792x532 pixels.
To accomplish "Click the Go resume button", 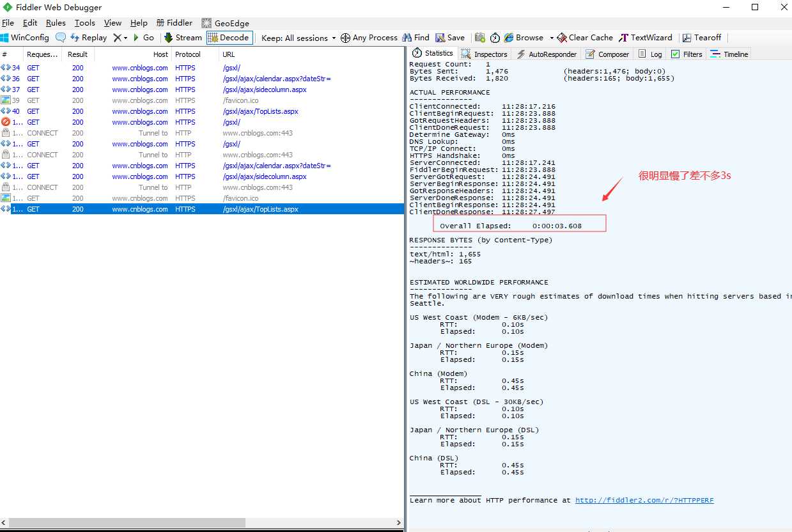I will [143, 38].
